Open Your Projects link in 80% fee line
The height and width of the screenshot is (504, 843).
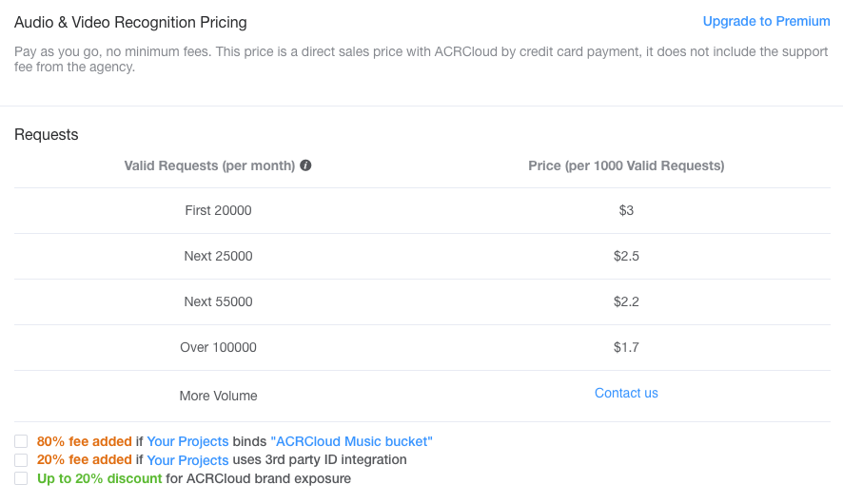[187, 441]
